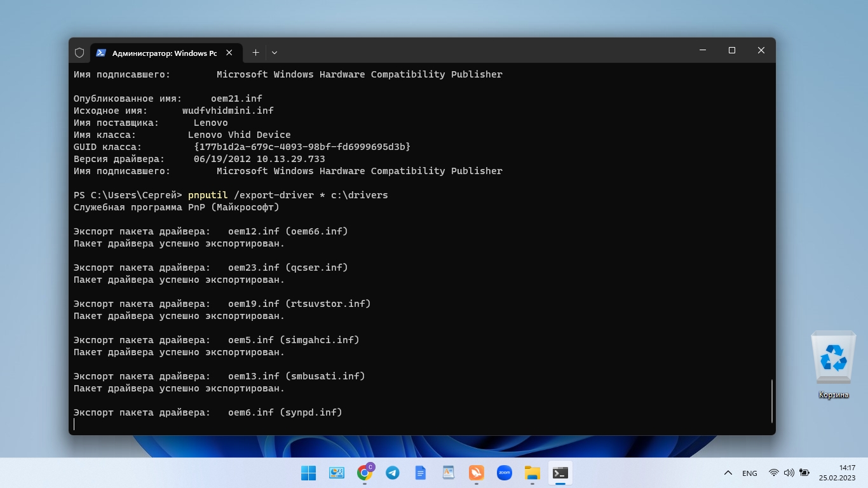
Task: Click the 'oem13.inf (smbusati.inf)' export line
Action: click(x=219, y=376)
